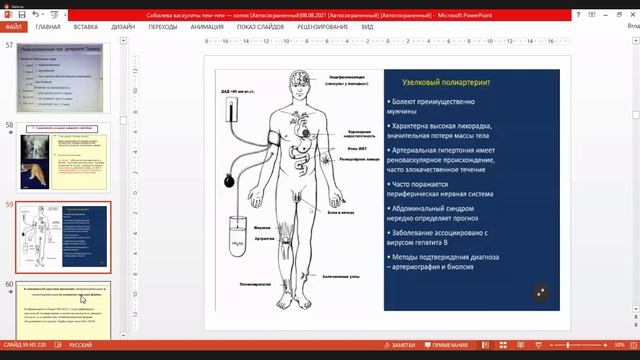The image size is (640, 360).
Task: Start slideshow from beginning via quick access icon
Action: 54,15
